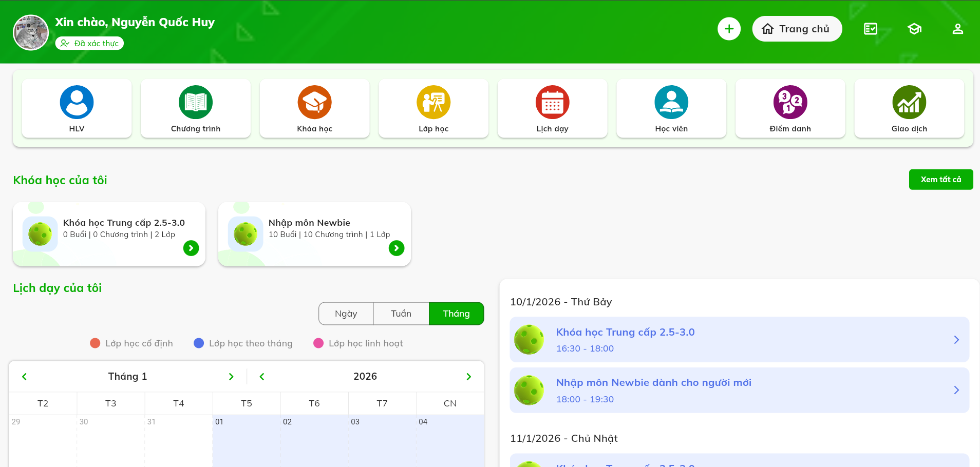Expand Khóa học Trung cấp 16:30 session

click(x=956, y=340)
